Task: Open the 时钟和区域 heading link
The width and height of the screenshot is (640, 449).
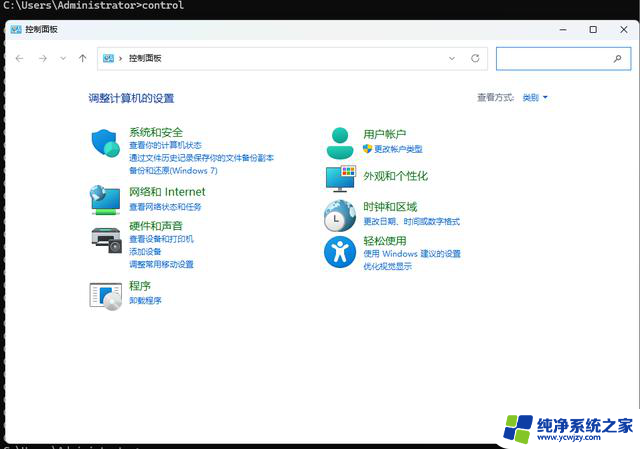Action: [x=390, y=207]
